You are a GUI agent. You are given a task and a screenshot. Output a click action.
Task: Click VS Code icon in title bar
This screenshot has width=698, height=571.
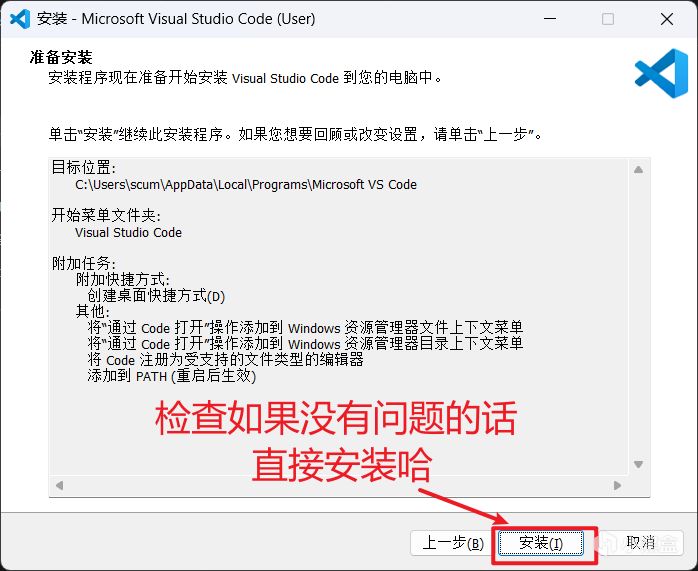[20, 19]
